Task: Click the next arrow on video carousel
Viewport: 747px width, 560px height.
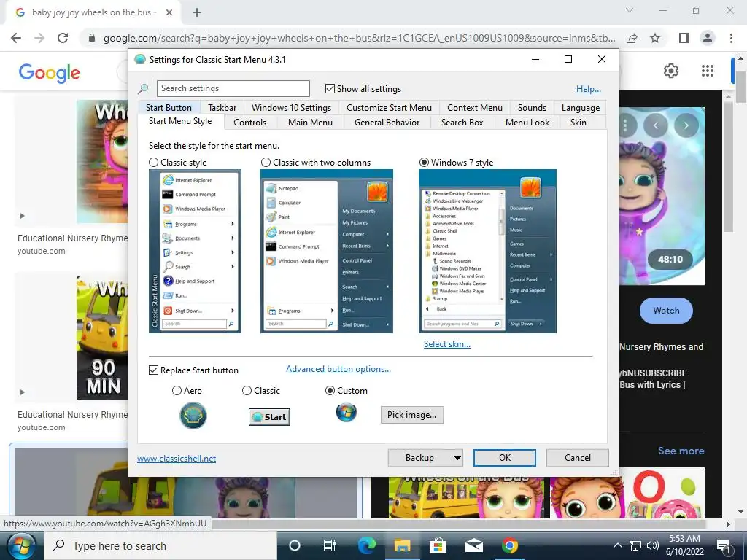Action: 686,125
